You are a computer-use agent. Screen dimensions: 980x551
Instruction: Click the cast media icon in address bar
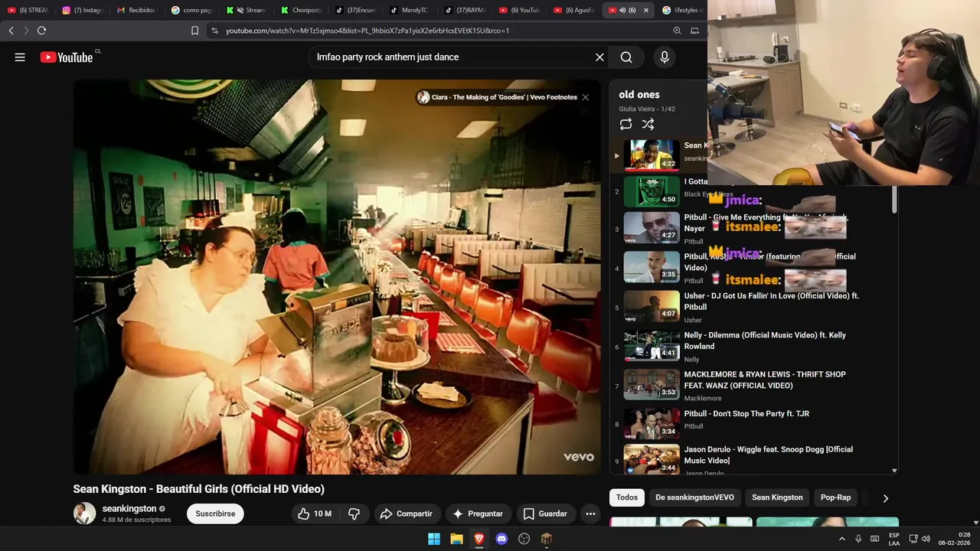(695, 31)
